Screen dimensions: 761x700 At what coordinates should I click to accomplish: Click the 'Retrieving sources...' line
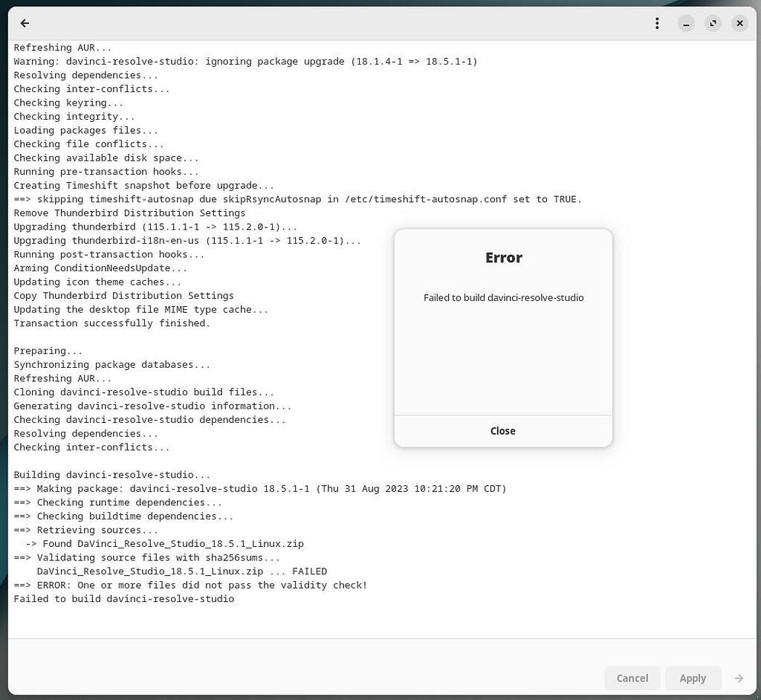coord(85,530)
